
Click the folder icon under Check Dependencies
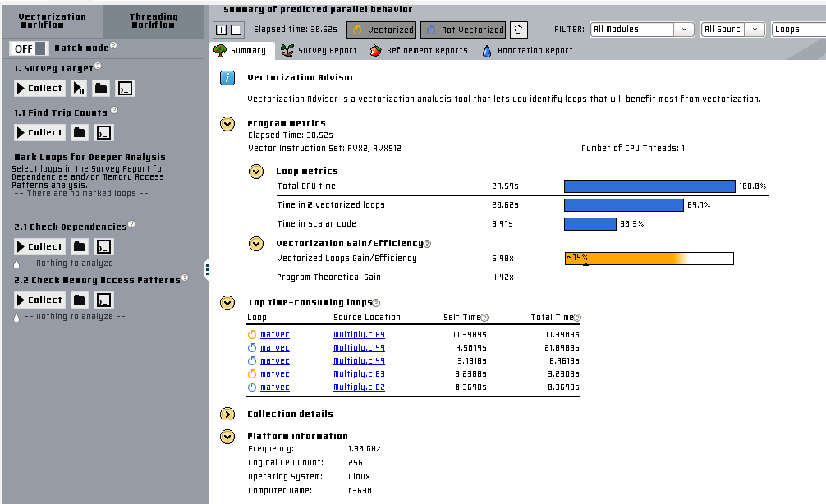pos(80,247)
